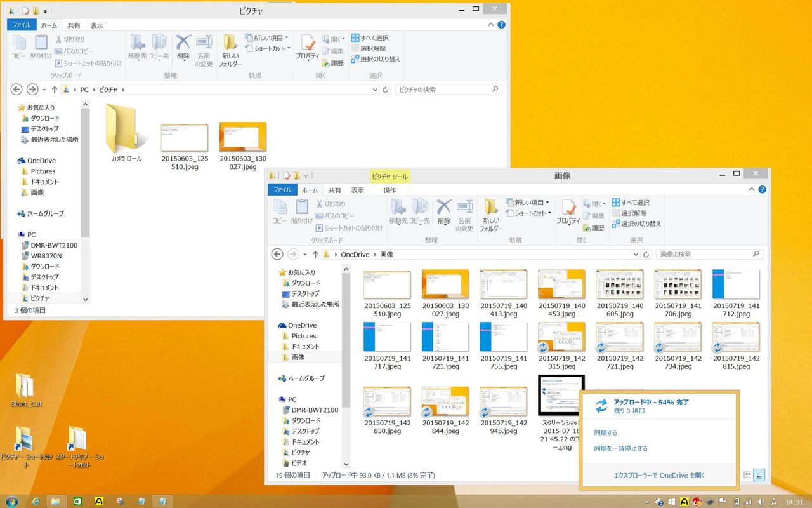This screenshot has width=812, height=508.
Task: Go up one level in ピクチャ window
Action: 55,90
